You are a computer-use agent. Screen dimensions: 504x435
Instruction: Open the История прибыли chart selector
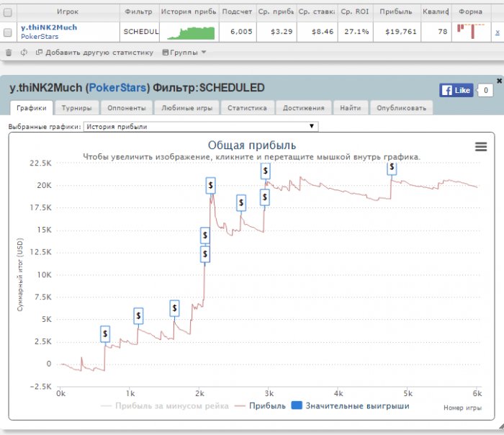(x=201, y=126)
